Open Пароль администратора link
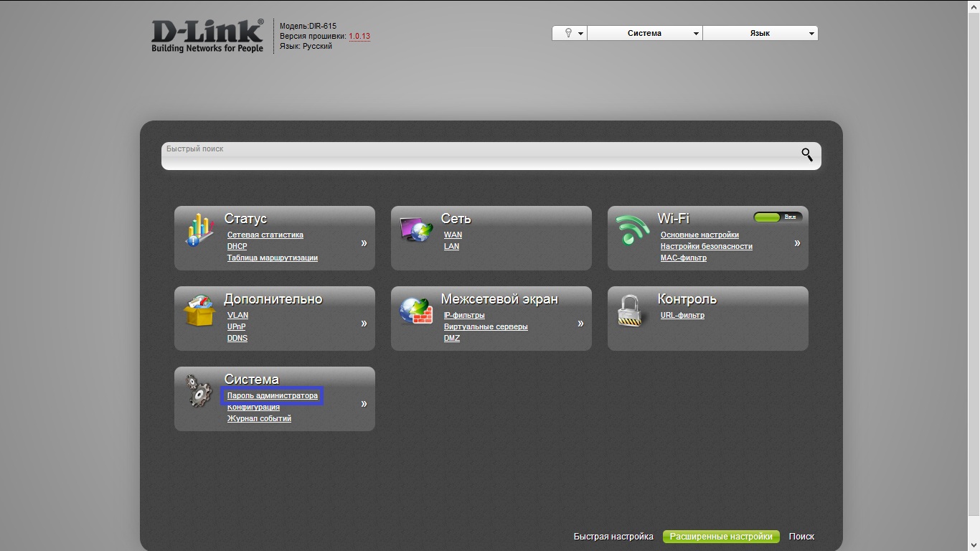The width and height of the screenshot is (980, 551). click(x=273, y=396)
